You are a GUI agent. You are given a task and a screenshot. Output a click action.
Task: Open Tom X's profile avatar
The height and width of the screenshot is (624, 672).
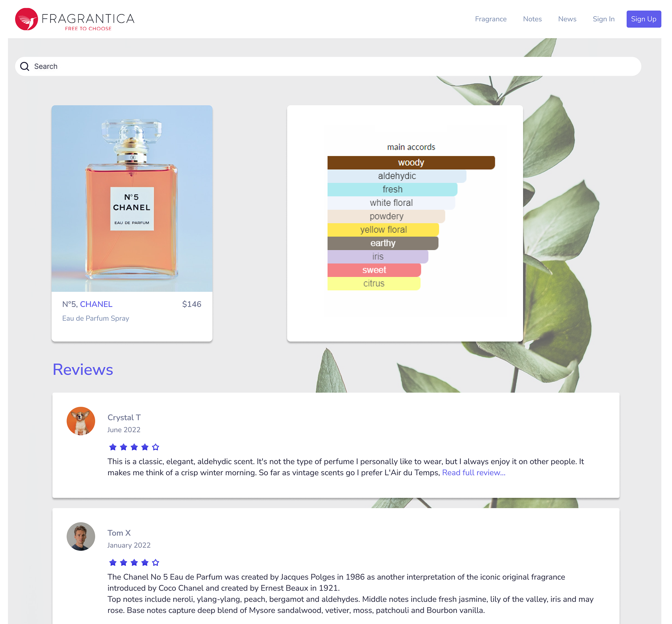pyautogui.click(x=81, y=537)
